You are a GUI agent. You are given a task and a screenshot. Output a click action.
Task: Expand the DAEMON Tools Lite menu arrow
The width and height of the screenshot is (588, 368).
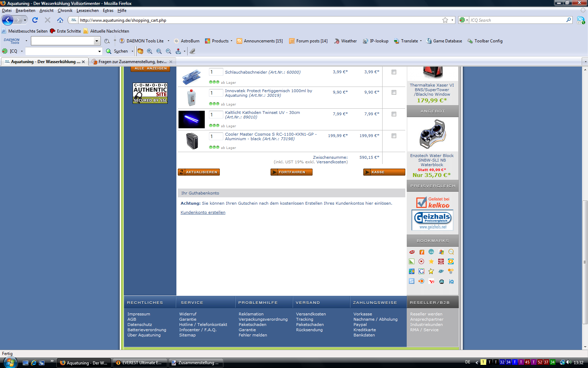coord(168,41)
